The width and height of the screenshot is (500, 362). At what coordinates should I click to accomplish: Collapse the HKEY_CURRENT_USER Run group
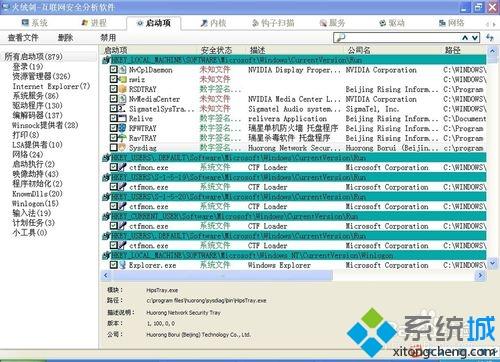tap(106, 217)
